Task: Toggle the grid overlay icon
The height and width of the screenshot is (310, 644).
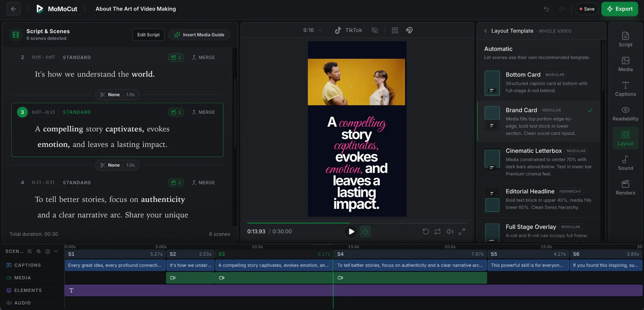Action: coord(395,30)
